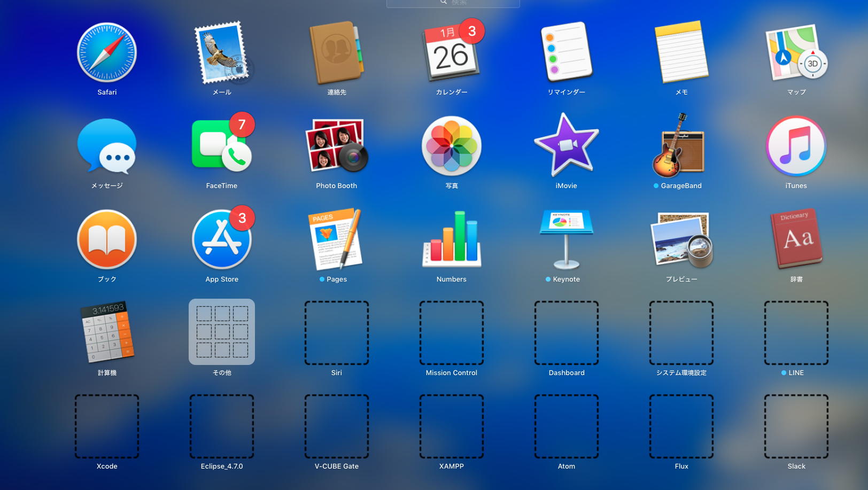Open the Pages document app
This screenshot has width=868, height=490.
pyautogui.click(x=337, y=239)
